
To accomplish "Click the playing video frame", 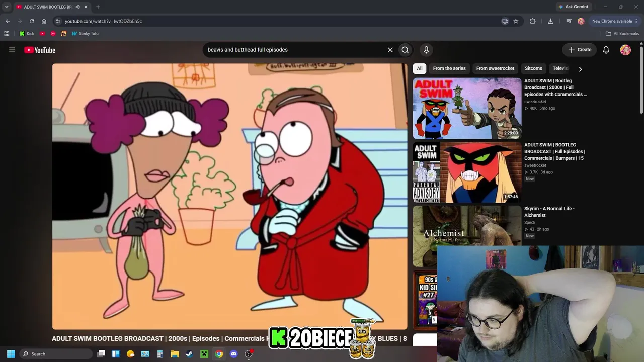I will tap(229, 196).
